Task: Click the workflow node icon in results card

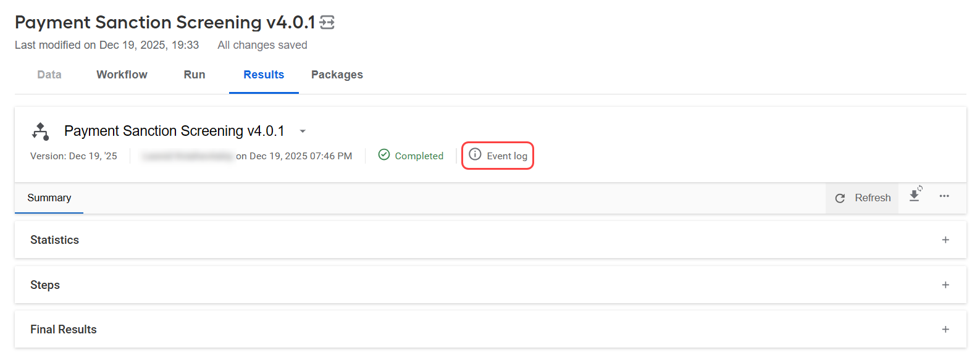Action: click(41, 131)
